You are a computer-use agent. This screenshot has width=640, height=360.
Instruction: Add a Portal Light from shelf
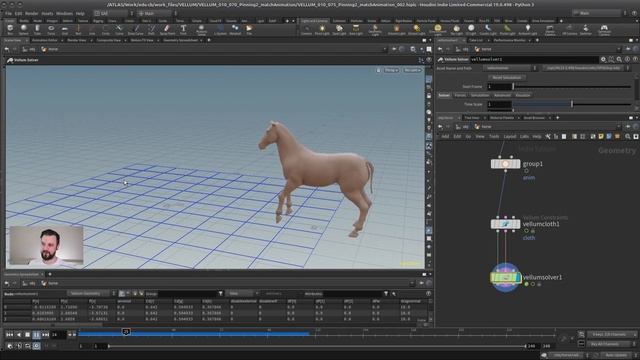(507, 29)
